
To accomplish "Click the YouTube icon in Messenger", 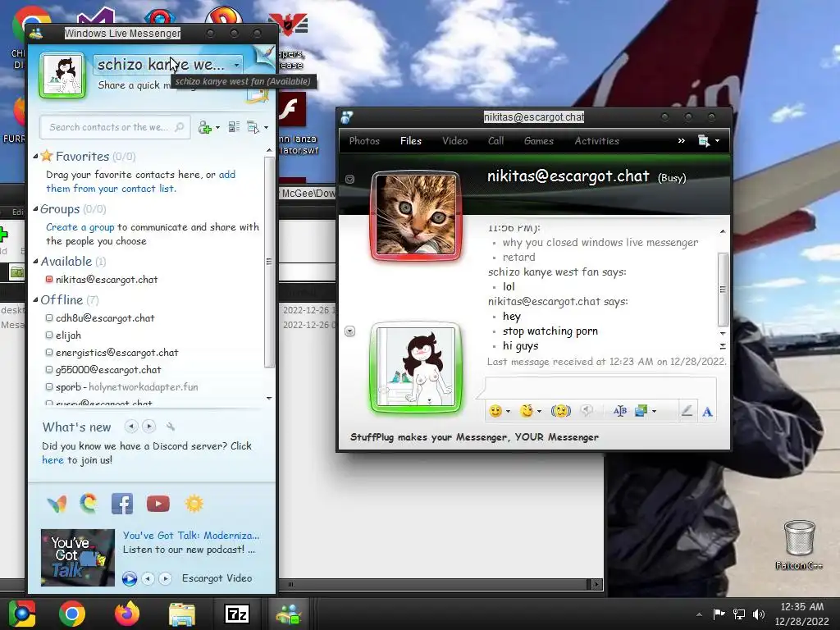I will click(158, 504).
